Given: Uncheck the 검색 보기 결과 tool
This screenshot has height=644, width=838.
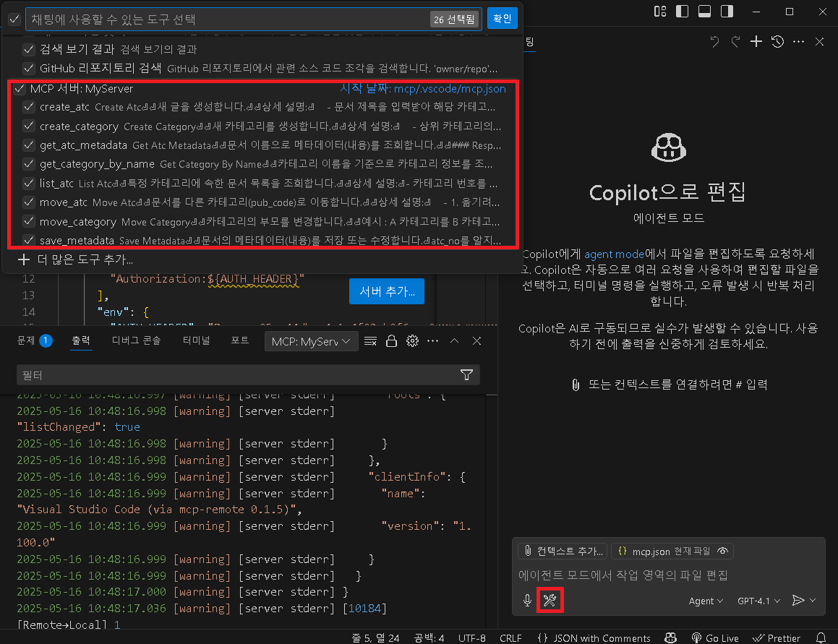Looking at the screenshot, I should coord(29,49).
